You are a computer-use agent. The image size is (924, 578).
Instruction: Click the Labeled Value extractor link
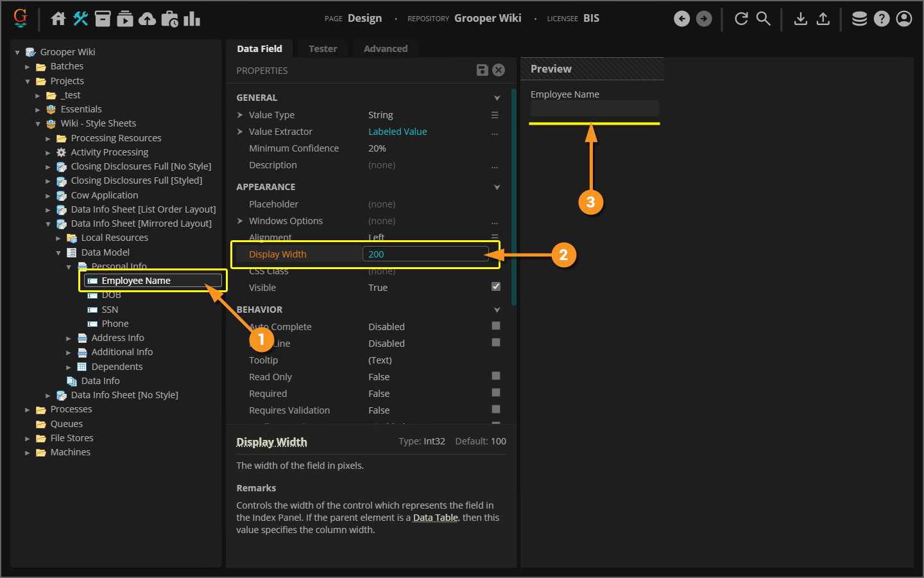pos(397,132)
